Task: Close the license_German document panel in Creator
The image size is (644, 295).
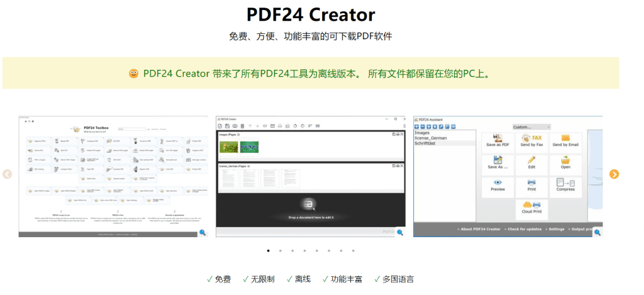Action: tap(402, 166)
